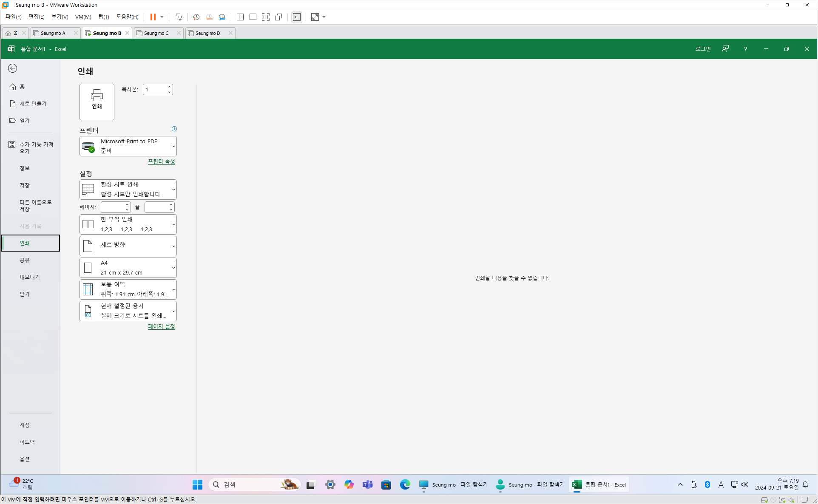Click the back arrow in Excel backstage
The image size is (818, 504).
13,68
